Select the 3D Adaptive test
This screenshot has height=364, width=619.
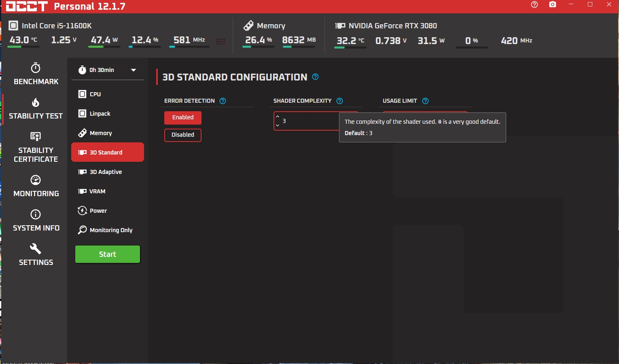(106, 172)
